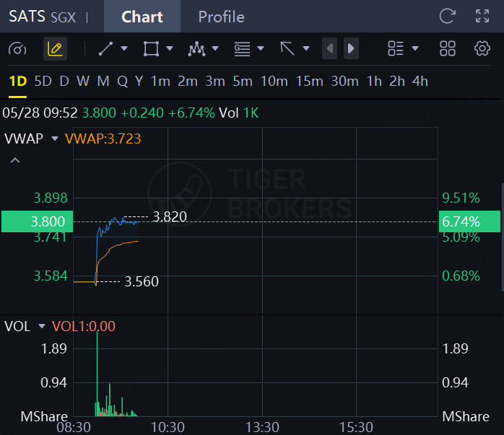Screen dimensions: 504x435
Task: Select the arrow pointer annotation tool
Action: [287, 49]
